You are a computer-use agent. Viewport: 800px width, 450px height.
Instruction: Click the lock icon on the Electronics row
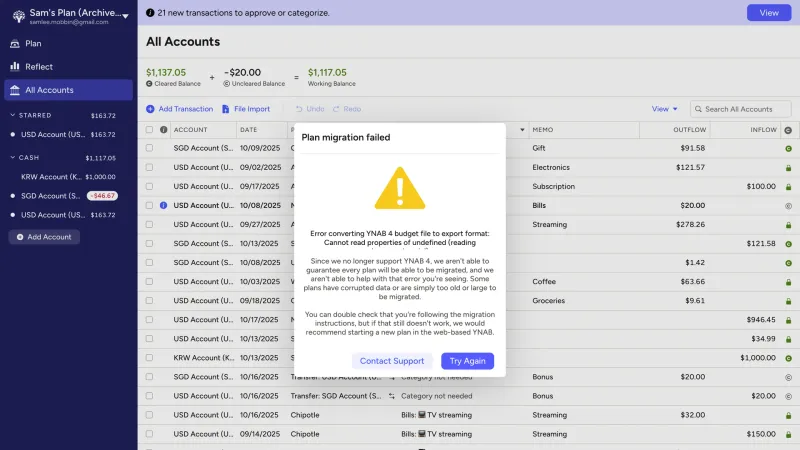[x=788, y=168]
